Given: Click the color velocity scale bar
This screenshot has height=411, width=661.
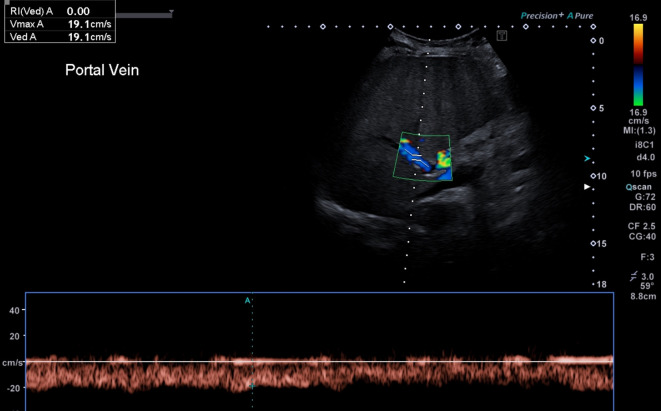Looking at the screenshot, I should [638, 64].
